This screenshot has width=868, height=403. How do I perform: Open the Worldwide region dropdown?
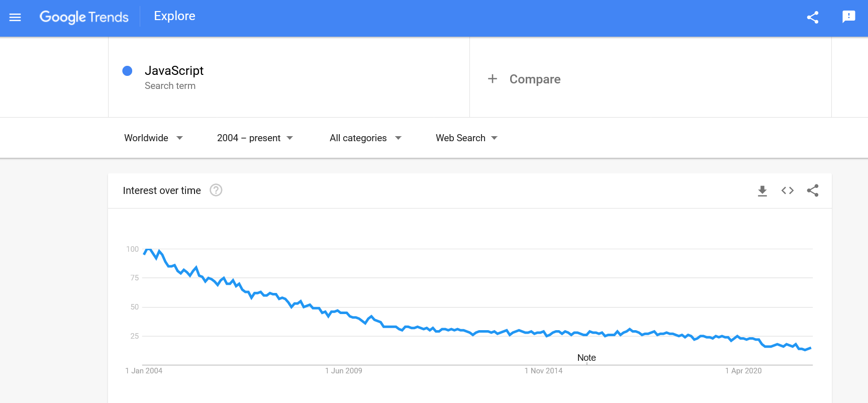[x=153, y=138]
